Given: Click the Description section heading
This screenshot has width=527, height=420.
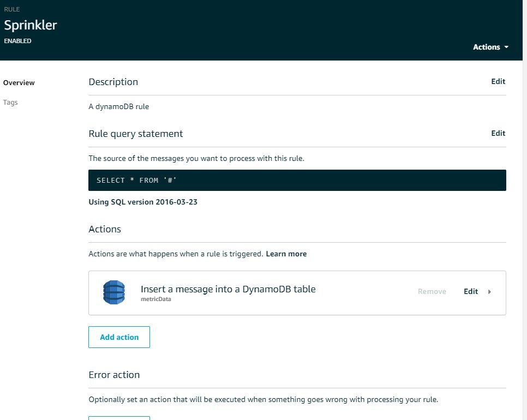Looking at the screenshot, I should pos(113,82).
